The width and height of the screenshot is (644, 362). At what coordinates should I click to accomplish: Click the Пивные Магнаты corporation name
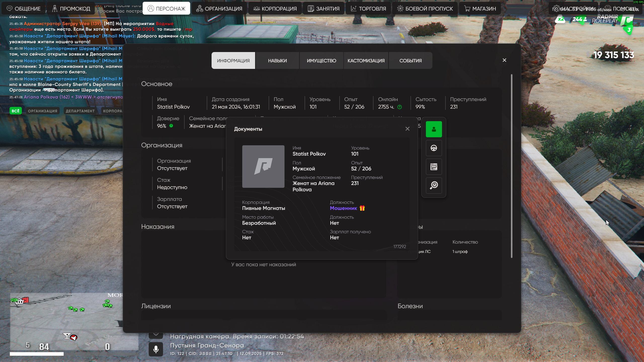tap(263, 208)
